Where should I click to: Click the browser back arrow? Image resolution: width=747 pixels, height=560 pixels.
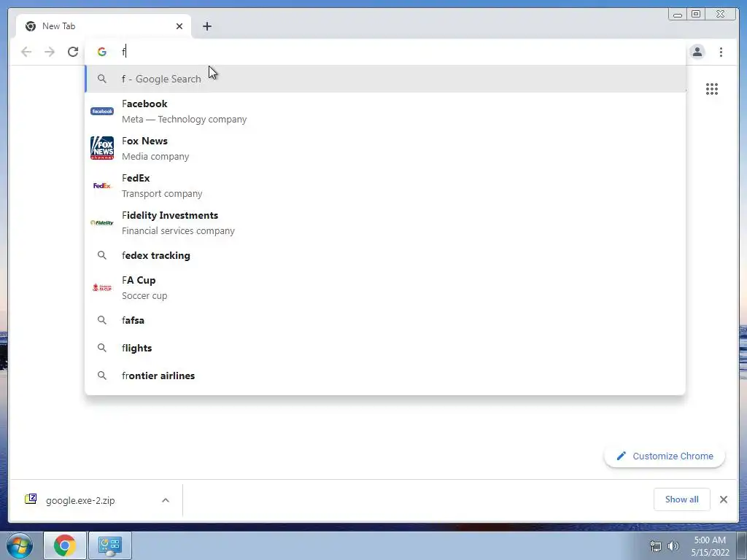(x=26, y=52)
